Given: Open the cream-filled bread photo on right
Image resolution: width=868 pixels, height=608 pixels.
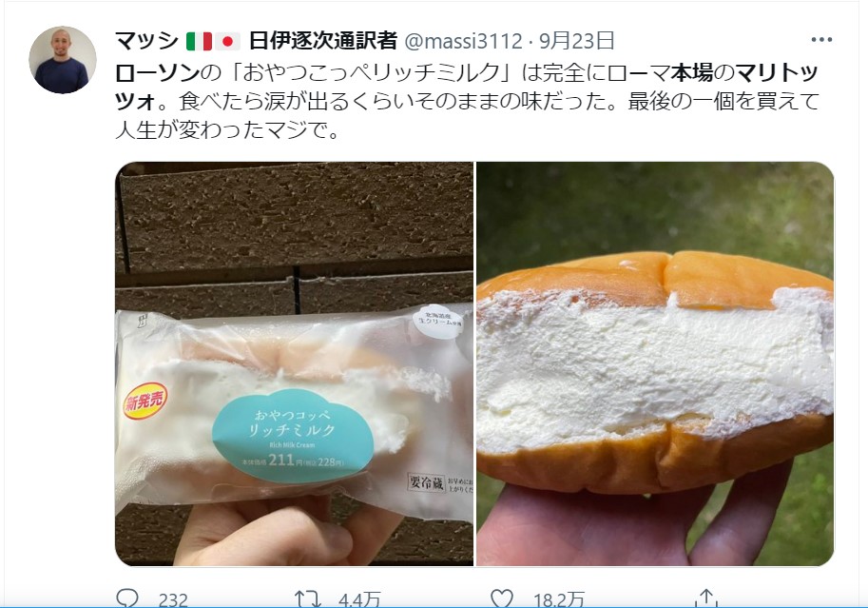Looking at the screenshot, I should [x=655, y=363].
